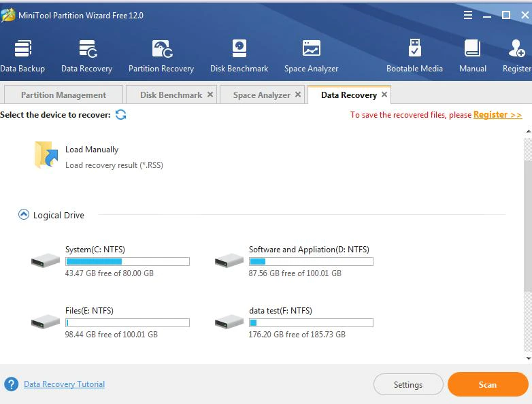
Task: Click the Files E: usage bar
Action: pyautogui.click(x=127, y=322)
